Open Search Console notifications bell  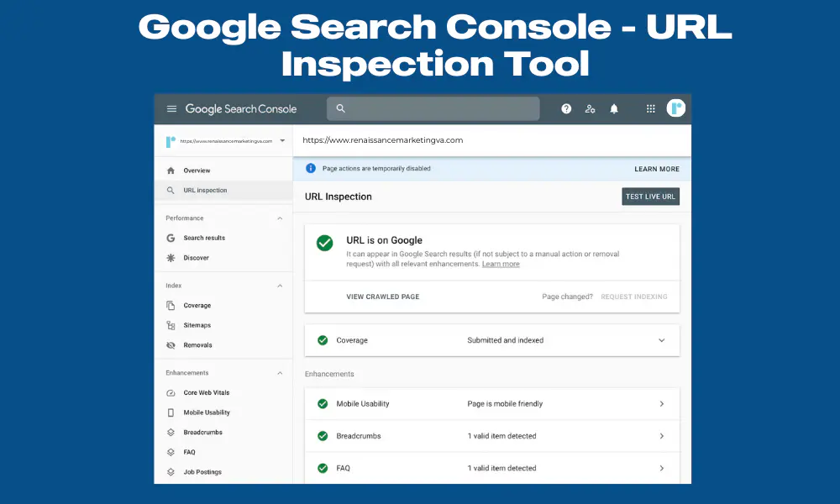(x=613, y=108)
